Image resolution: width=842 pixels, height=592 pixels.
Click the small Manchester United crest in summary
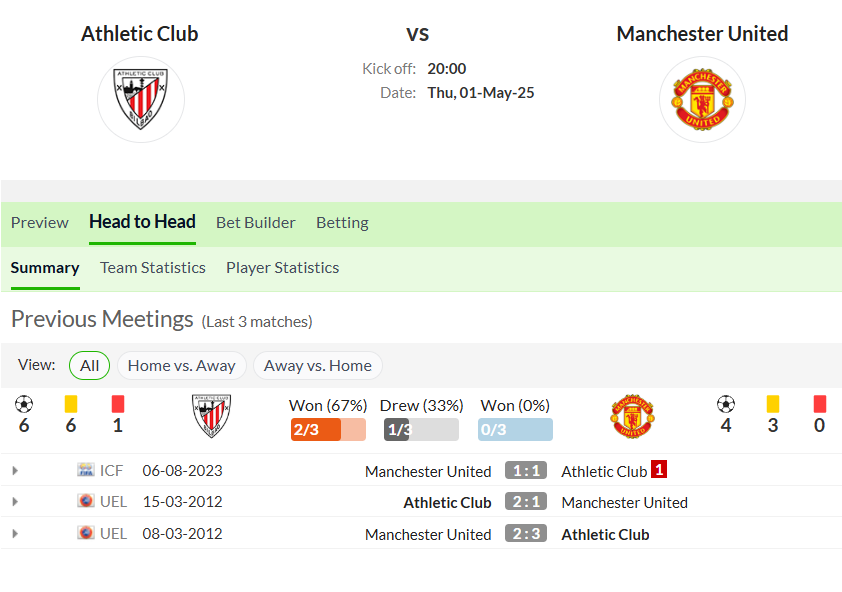(633, 416)
